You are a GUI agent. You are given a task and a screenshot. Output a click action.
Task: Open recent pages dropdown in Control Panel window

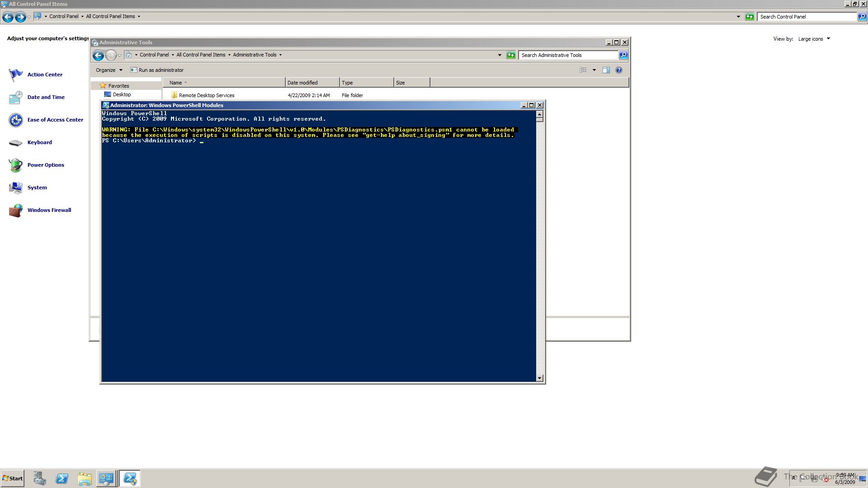click(29, 17)
